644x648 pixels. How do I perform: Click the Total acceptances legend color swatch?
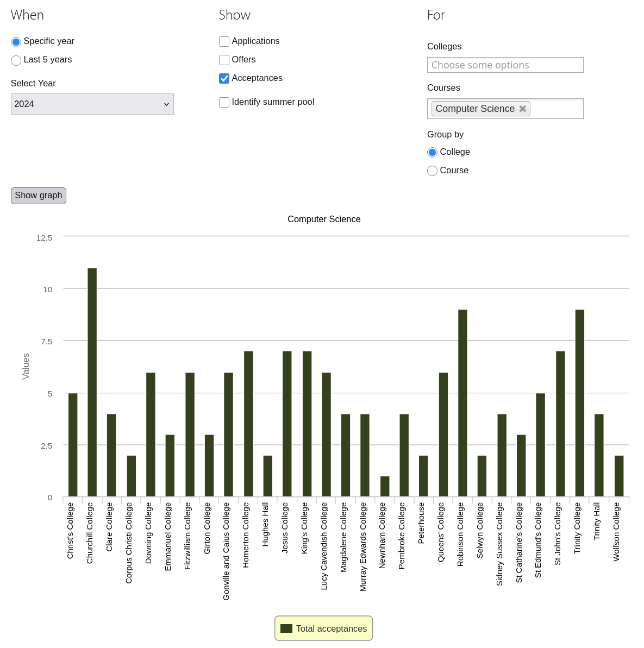coord(286,628)
